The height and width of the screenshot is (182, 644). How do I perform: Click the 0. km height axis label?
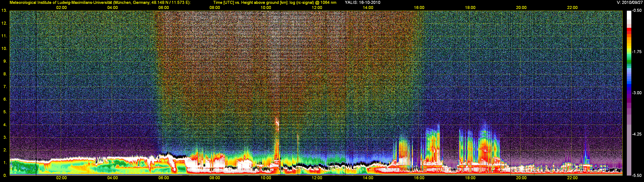pos(5,175)
